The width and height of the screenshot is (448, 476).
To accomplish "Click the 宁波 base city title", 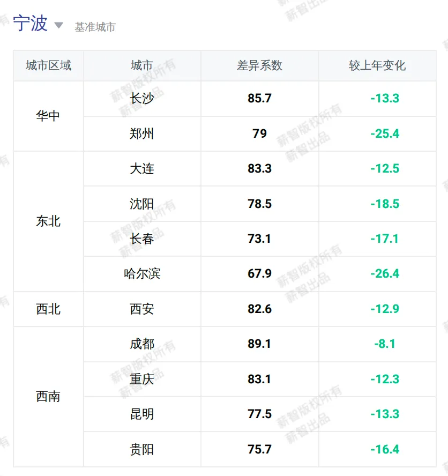I will (31, 23).
